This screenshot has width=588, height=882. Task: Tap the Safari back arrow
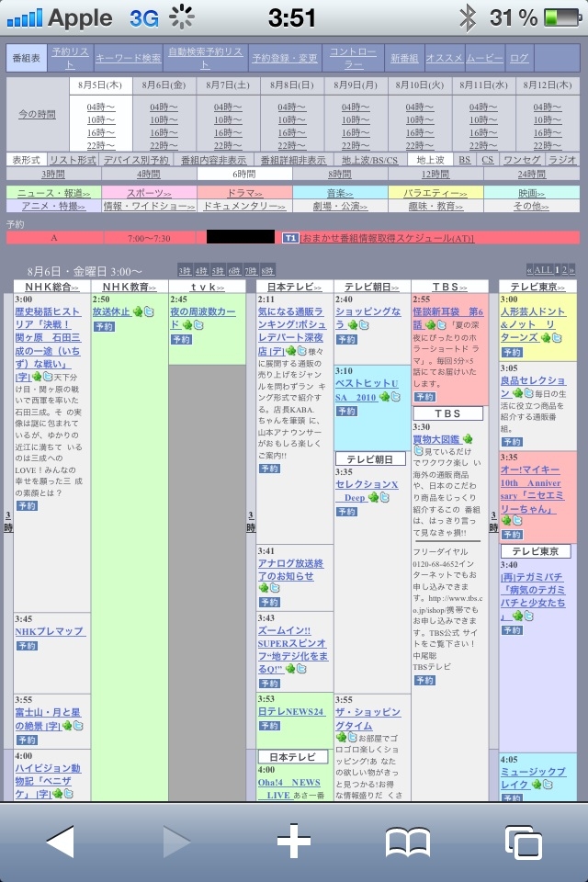pyautogui.click(x=61, y=841)
